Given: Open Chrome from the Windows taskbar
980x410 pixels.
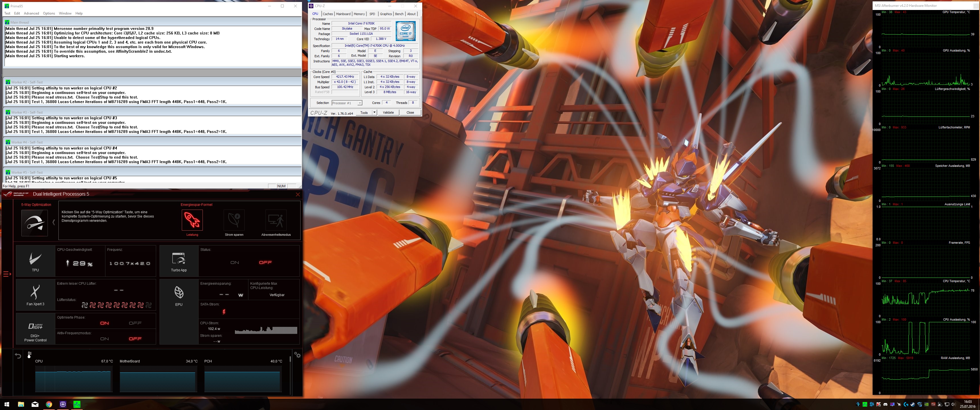Looking at the screenshot, I should (49, 404).
